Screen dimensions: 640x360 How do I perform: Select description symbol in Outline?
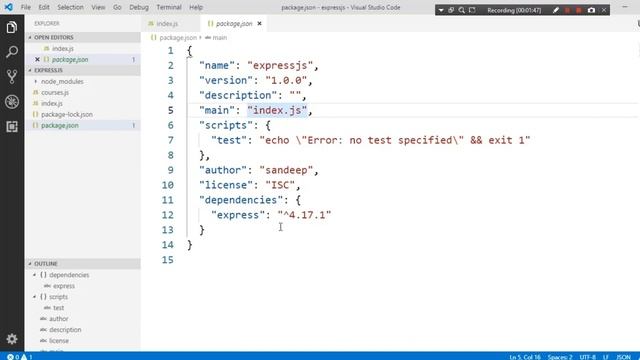tap(83, 330)
